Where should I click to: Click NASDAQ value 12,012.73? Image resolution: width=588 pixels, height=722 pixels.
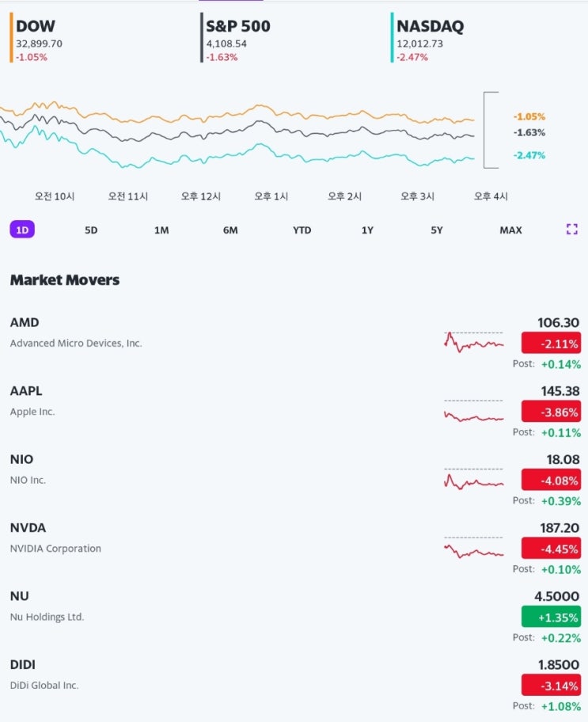point(419,44)
